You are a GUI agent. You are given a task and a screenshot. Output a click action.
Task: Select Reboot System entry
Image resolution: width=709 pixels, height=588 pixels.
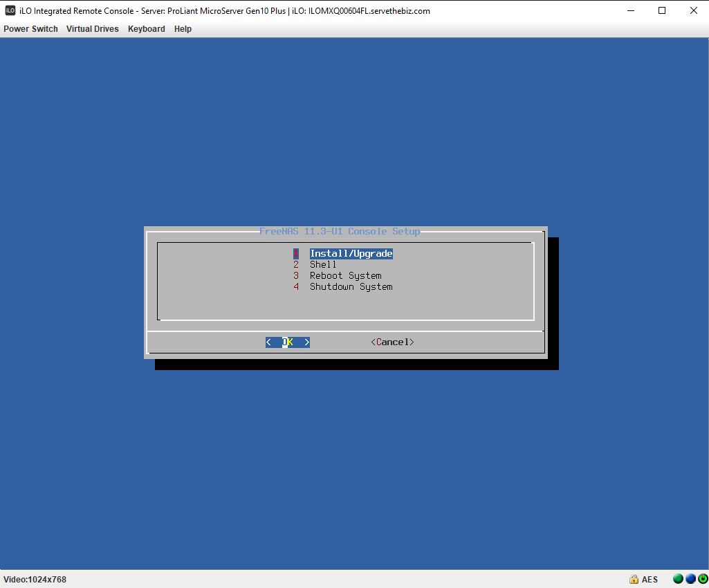pyautogui.click(x=345, y=275)
